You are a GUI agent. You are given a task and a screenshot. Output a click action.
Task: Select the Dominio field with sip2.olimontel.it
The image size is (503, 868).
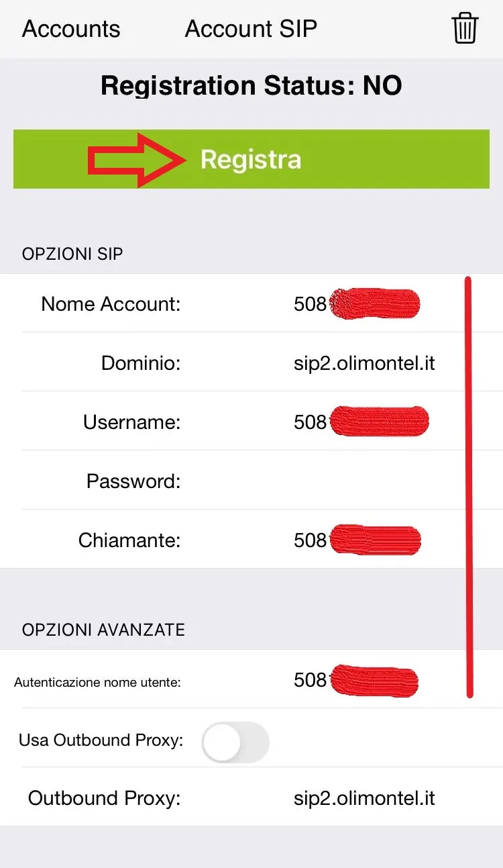click(364, 363)
